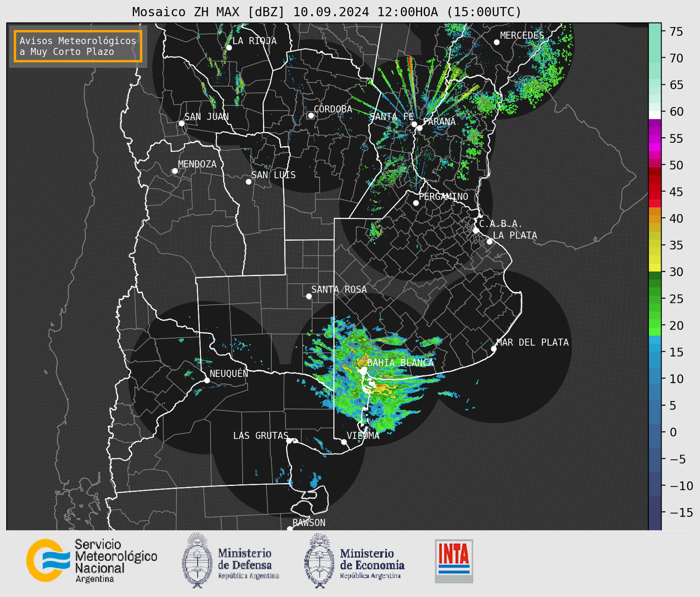Click the BAHÍA BLANCA label text

(x=400, y=363)
